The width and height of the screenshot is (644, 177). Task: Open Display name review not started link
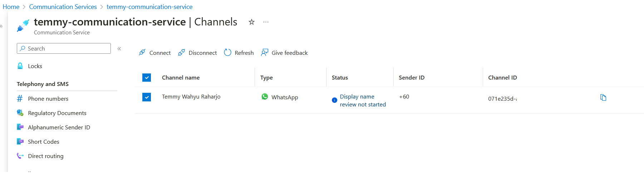tap(363, 100)
